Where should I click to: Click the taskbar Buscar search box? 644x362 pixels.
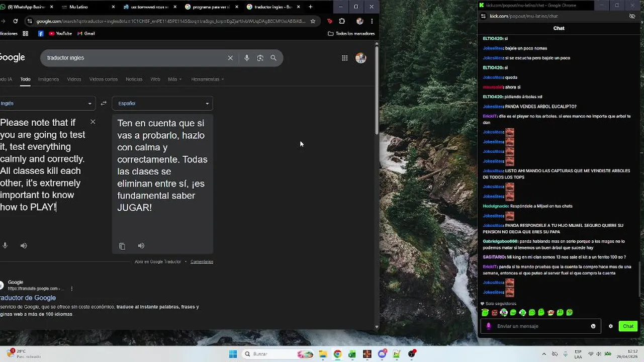click(279, 354)
